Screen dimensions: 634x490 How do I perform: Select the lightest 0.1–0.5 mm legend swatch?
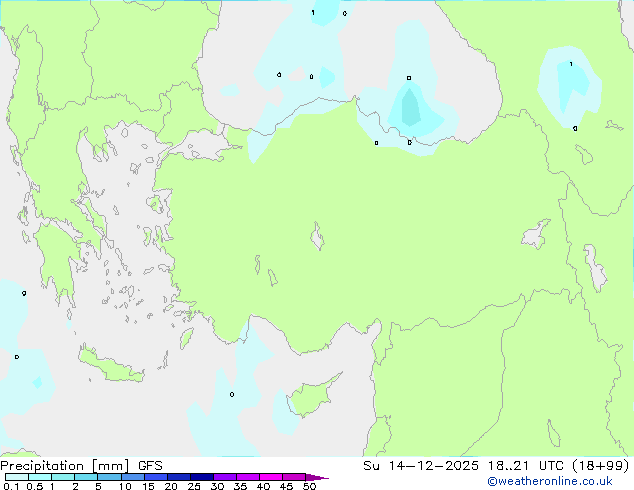click(x=17, y=477)
